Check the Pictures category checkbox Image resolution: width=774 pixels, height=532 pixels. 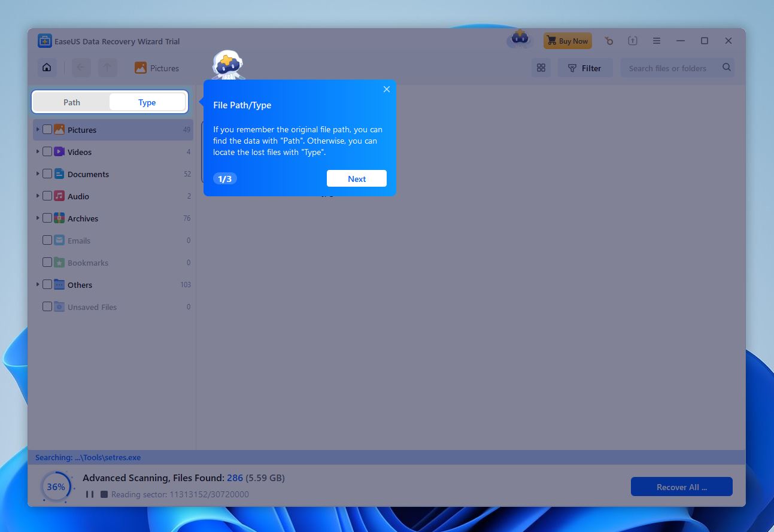(47, 129)
